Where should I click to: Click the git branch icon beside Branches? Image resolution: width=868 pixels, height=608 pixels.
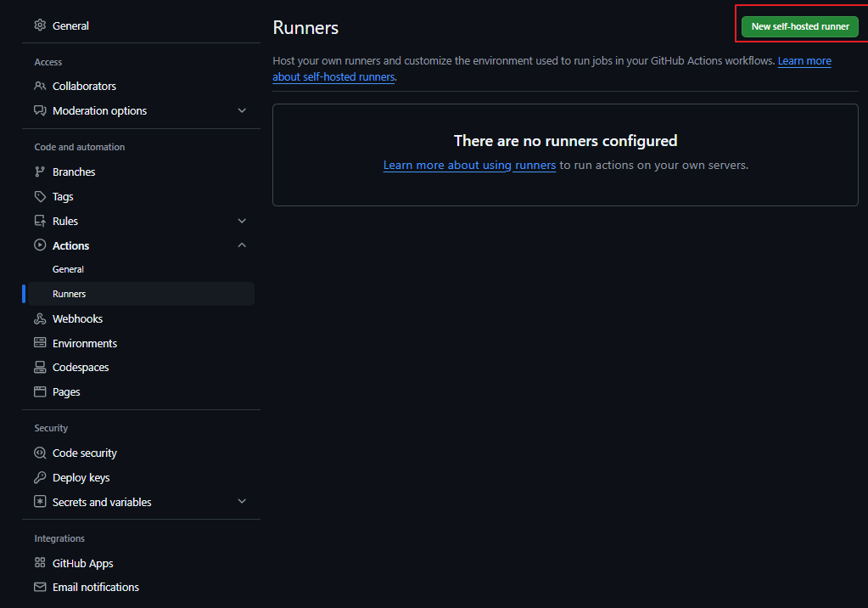pyautogui.click(x=40, y=172)
